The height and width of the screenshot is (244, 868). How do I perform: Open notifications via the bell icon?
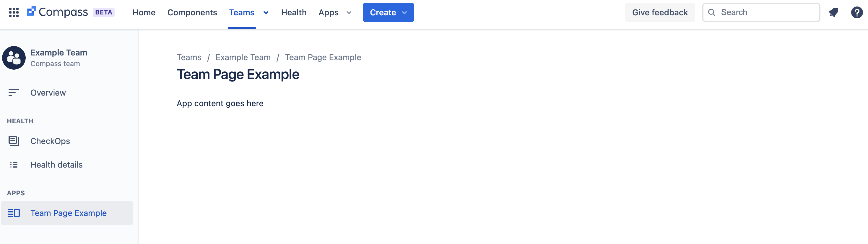tap(834, 12)
